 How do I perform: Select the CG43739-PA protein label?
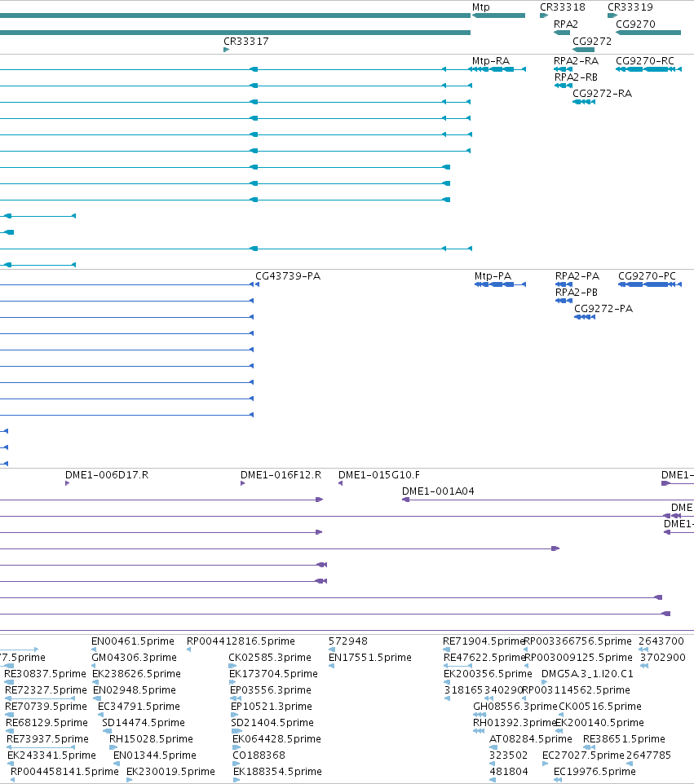[x=288, y=276]
